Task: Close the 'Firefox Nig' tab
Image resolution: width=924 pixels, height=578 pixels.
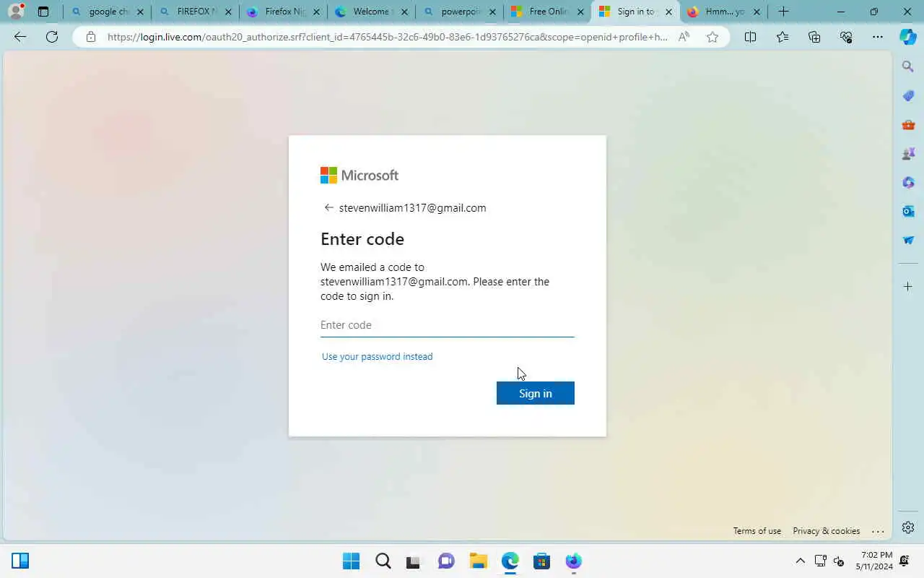Action: pyautogui.click(x=316, y=12)
